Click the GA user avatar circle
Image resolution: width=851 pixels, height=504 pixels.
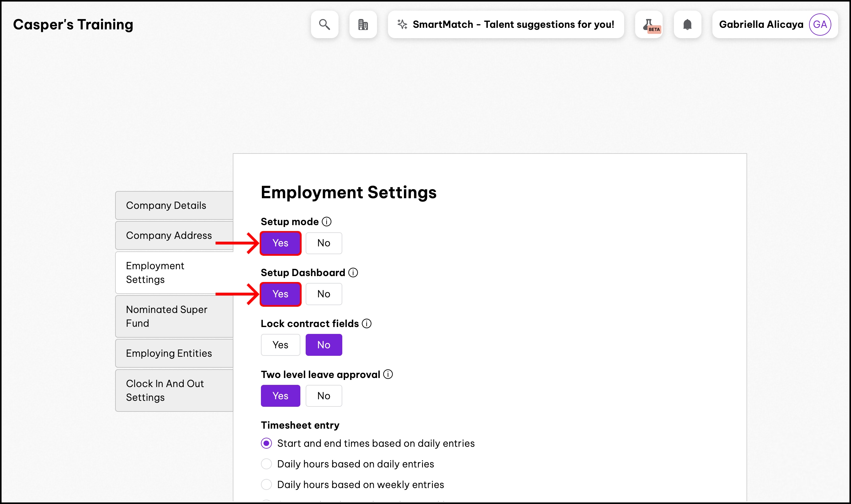(x=820, y=24)
